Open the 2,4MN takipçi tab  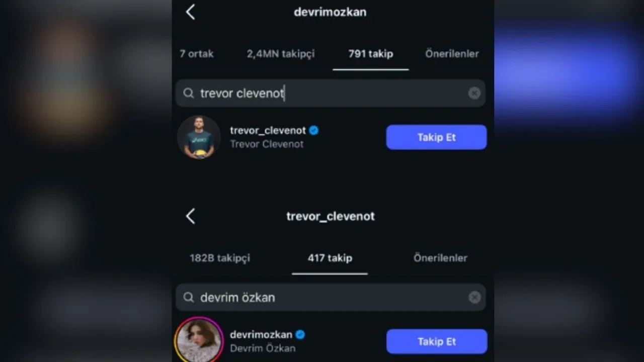(x=280, y=54)
